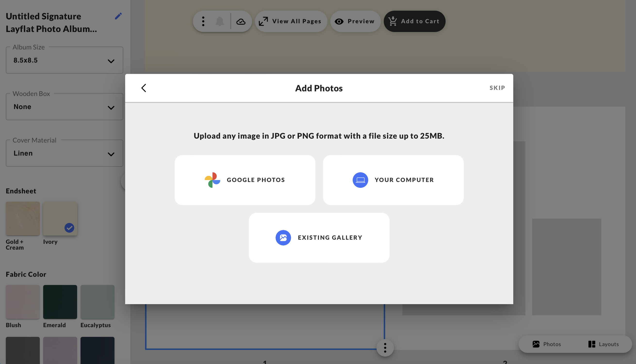Click the notification bell icon
Screen dimensions: 636x364
pos(220,22)
